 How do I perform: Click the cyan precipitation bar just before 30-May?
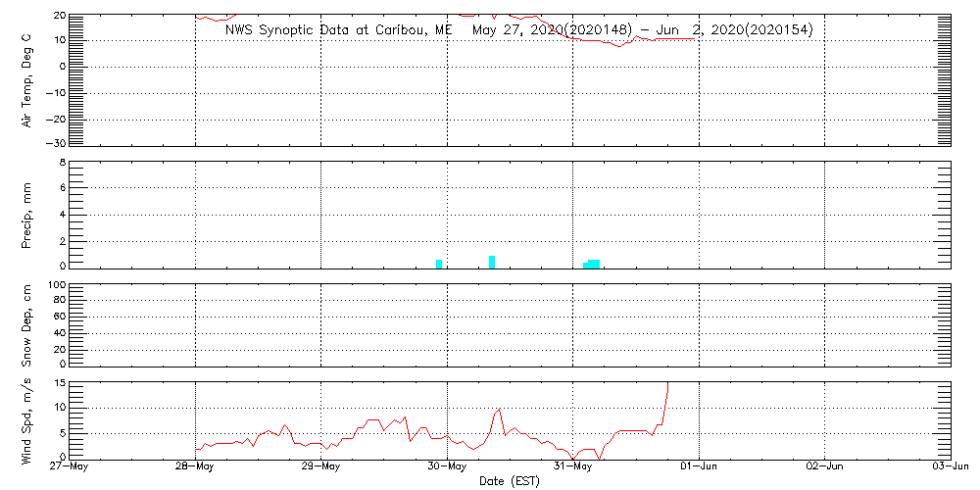(439, 264)
